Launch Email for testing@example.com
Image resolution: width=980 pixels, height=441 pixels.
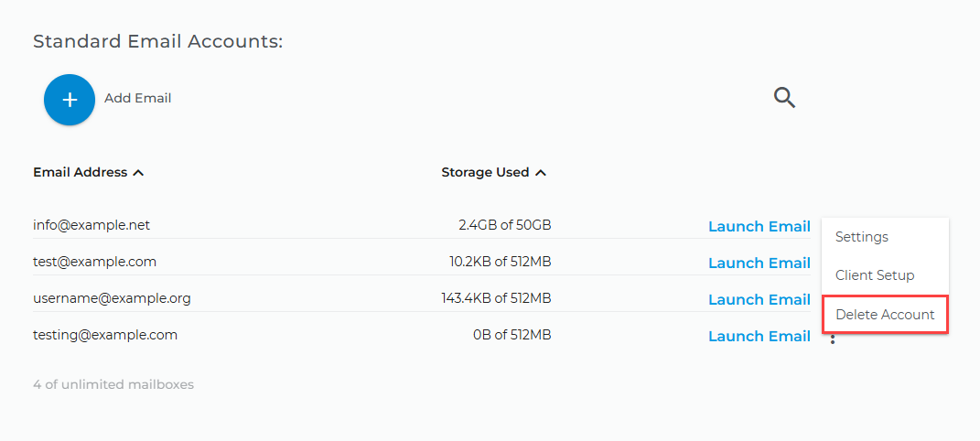pyautogui.click(x=759, y=336)
